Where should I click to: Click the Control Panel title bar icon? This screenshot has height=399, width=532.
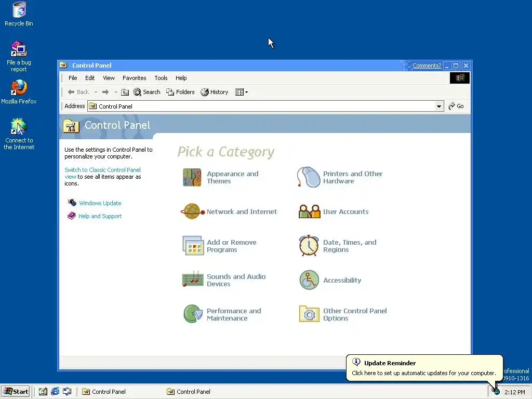click(x=63, y=65)
